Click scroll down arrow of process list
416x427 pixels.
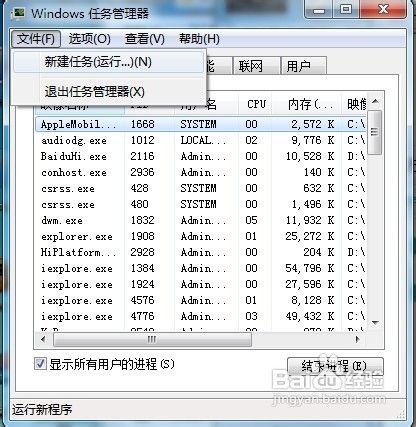pyautogui.click(x=375, y=323)
